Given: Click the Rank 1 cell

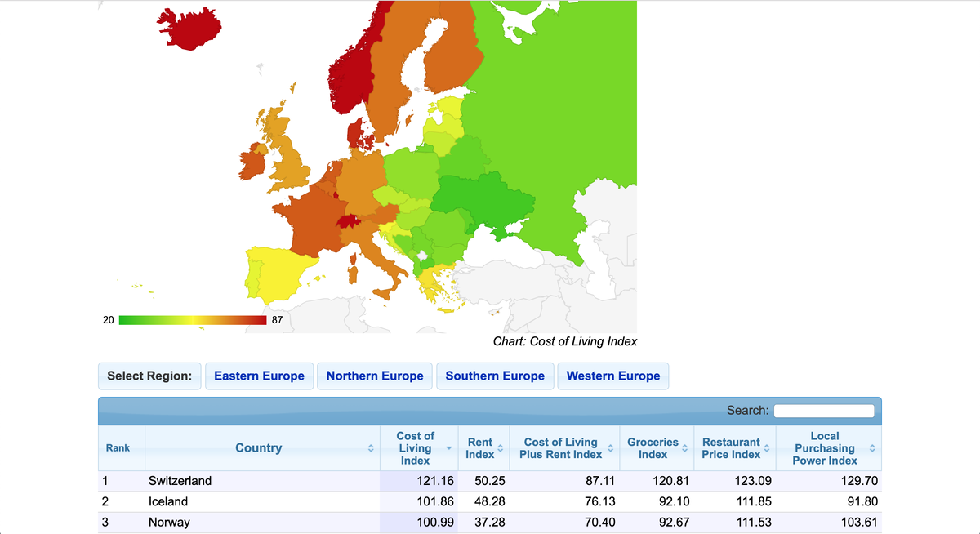Looking at the screenshot, I should (121, 481).
